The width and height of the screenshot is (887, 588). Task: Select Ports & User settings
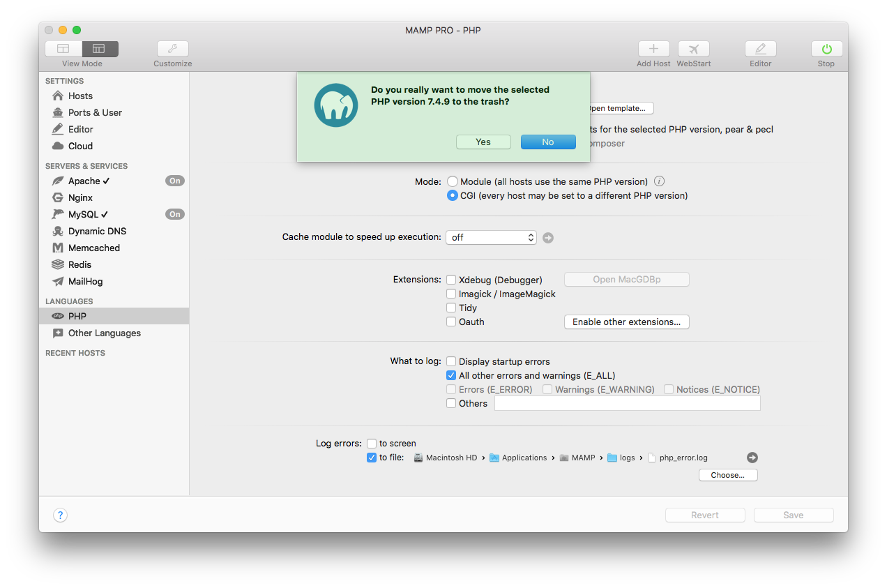coord(94,112)
